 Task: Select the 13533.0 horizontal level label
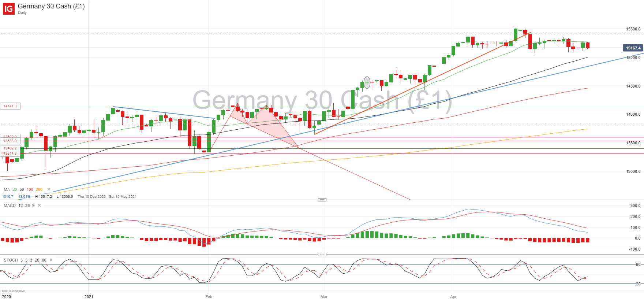(10, 141)
